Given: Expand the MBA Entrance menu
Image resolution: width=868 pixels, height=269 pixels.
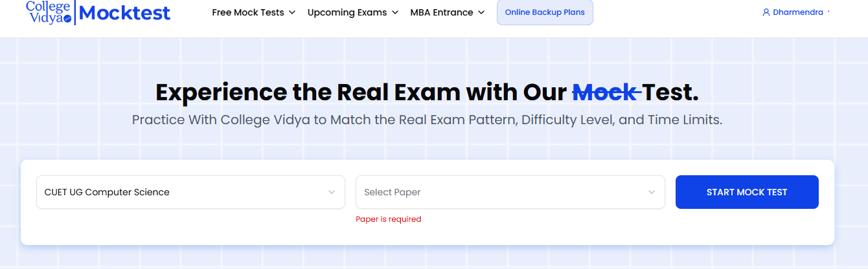Looking at the screenshot, I should coord(441,12).
